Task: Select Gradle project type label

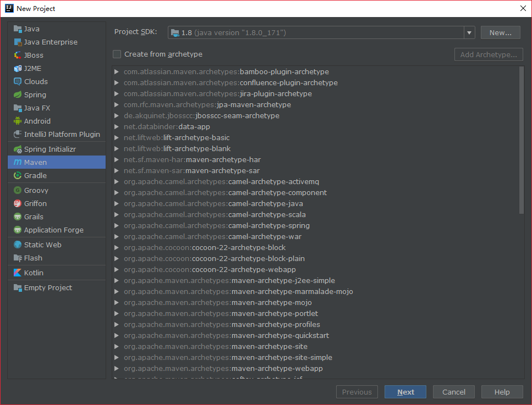Action: pos(35,175)
